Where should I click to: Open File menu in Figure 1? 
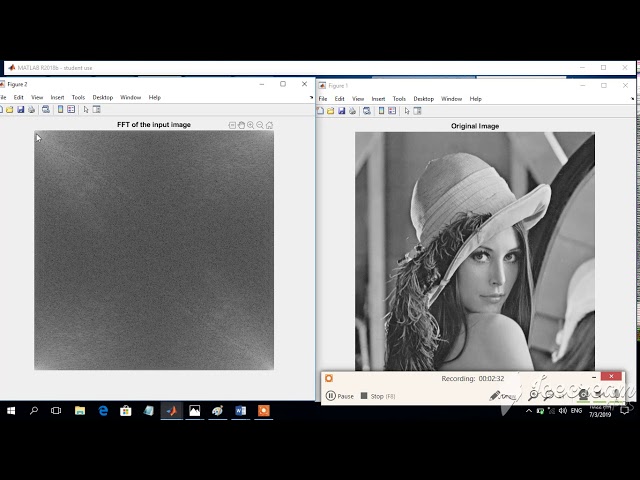(x=322, y=99)
